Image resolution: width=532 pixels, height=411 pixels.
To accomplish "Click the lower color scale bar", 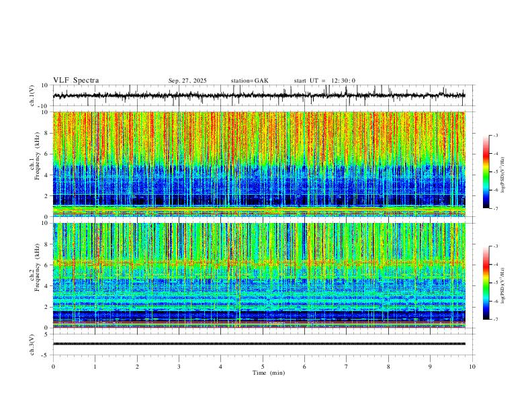I will click(486, 283).
